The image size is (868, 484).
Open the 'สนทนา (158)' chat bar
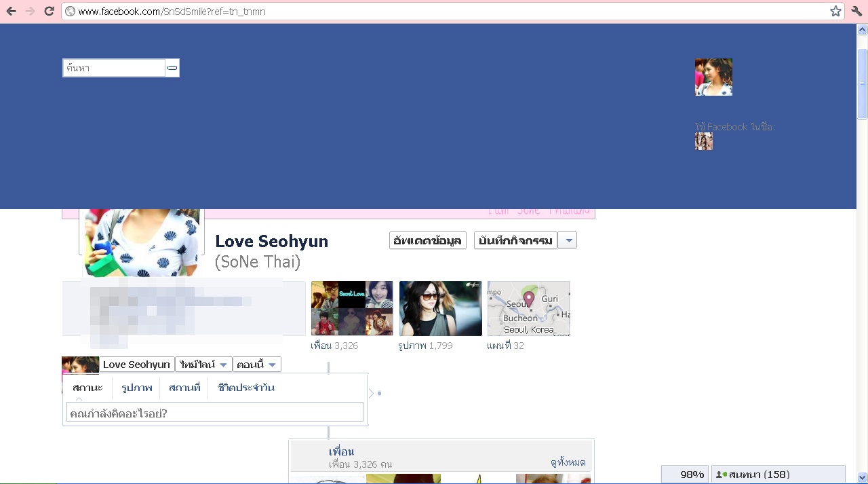(x=778, y=474)
